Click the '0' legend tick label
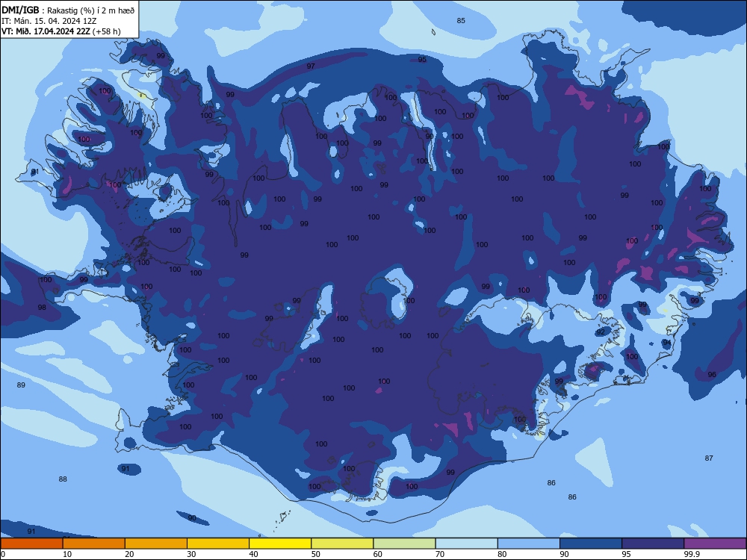This screenshot has height=560, width=747. coord(3,554)
